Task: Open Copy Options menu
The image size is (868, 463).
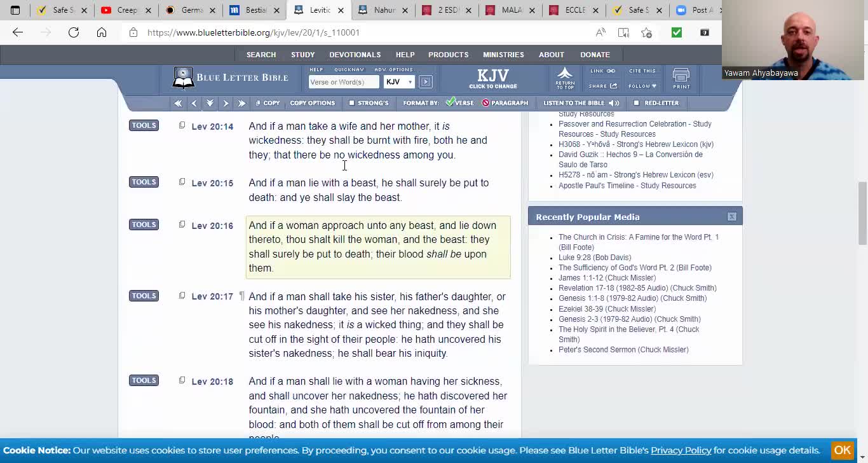Action: pyautogui.click(x=312, y=103)
